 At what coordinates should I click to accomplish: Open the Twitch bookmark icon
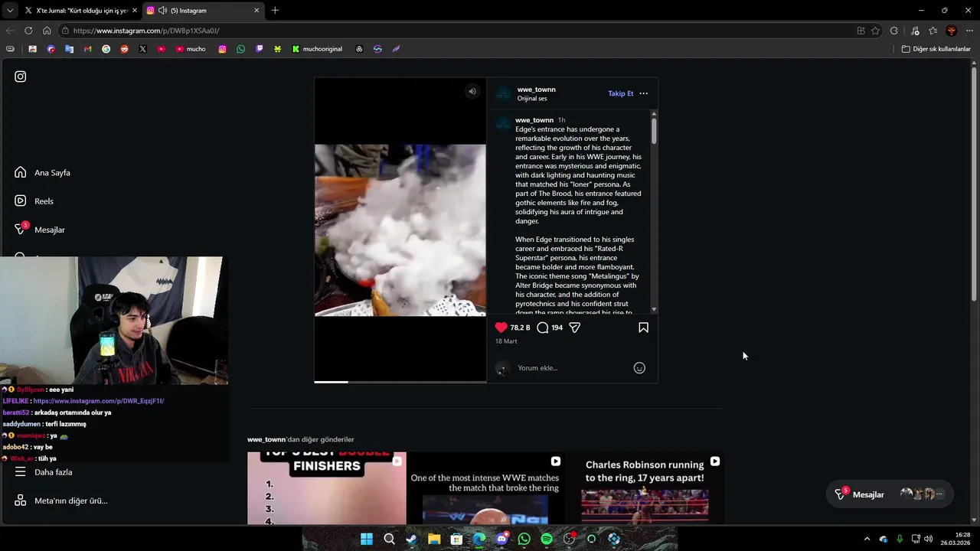[x=259, y=49]
